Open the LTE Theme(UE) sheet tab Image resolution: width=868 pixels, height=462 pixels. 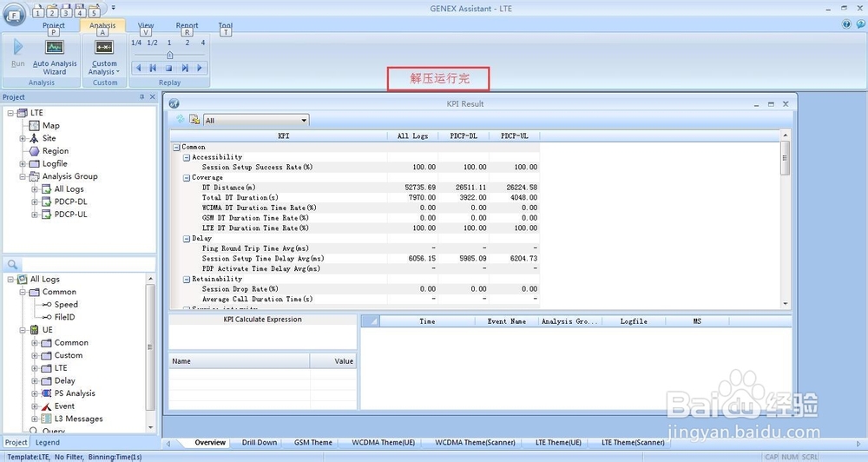click(558, 443)
